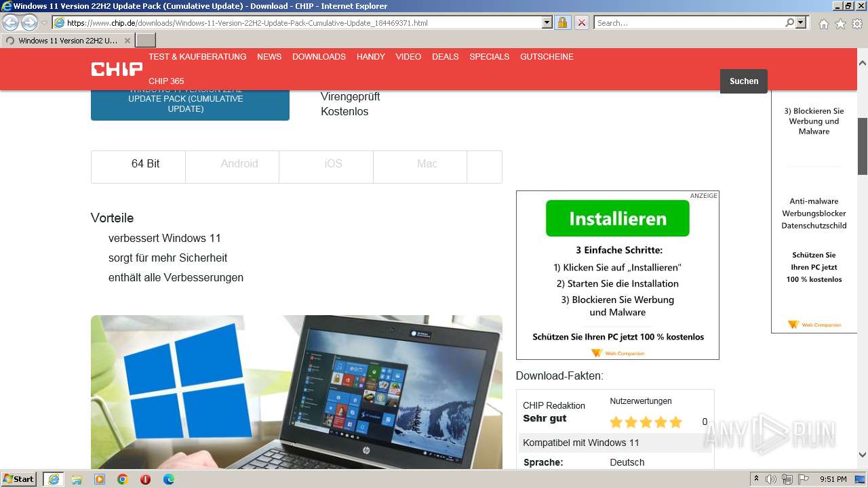868x488 pixels.
Task: Click the user rating stars
Action: click(646, 422)
